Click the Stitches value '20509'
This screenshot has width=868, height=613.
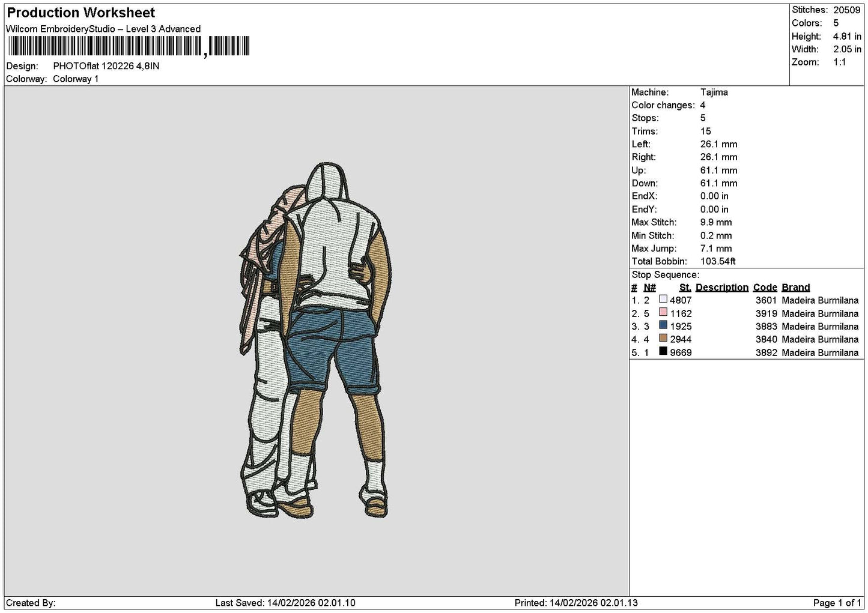[847, 10]
